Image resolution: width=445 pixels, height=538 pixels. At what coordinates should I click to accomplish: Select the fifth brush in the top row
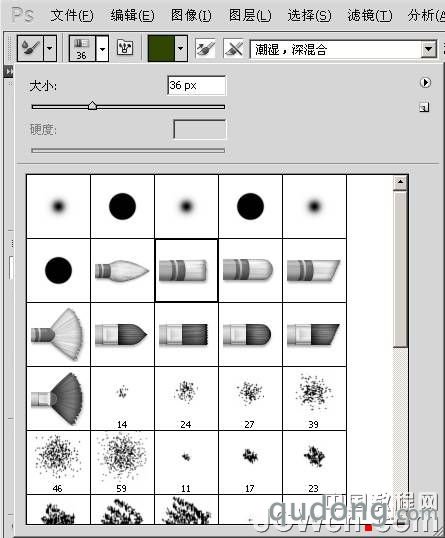(314, 206)
